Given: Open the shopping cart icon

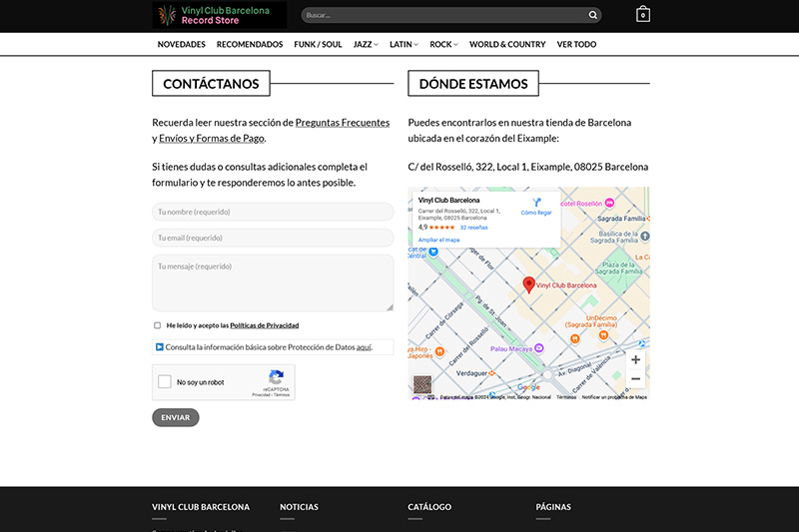Looking at the screenshot, I should point(642,15).
